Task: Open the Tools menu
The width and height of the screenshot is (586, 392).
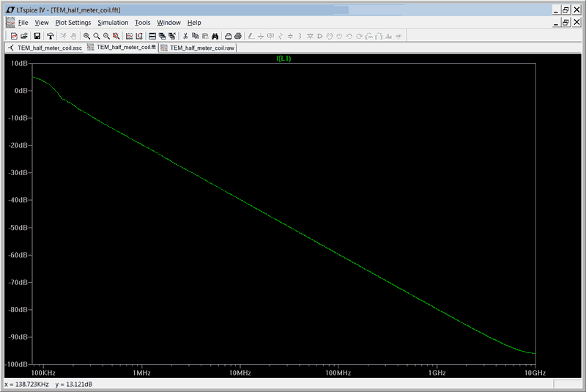Action: 142,23
